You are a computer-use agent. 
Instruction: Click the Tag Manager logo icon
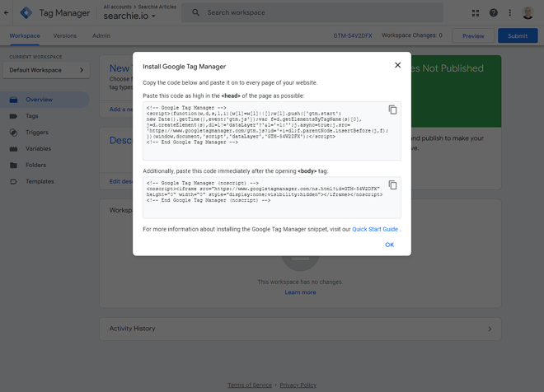26,13
